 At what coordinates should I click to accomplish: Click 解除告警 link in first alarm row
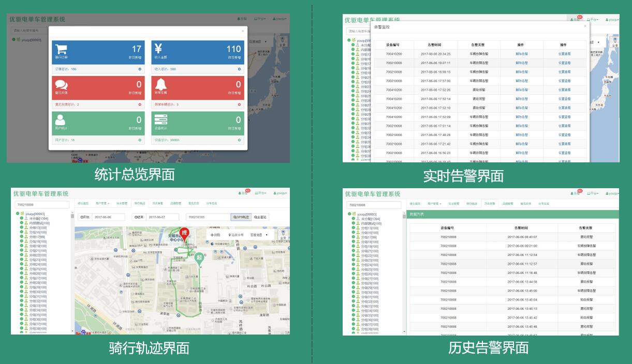522,54
